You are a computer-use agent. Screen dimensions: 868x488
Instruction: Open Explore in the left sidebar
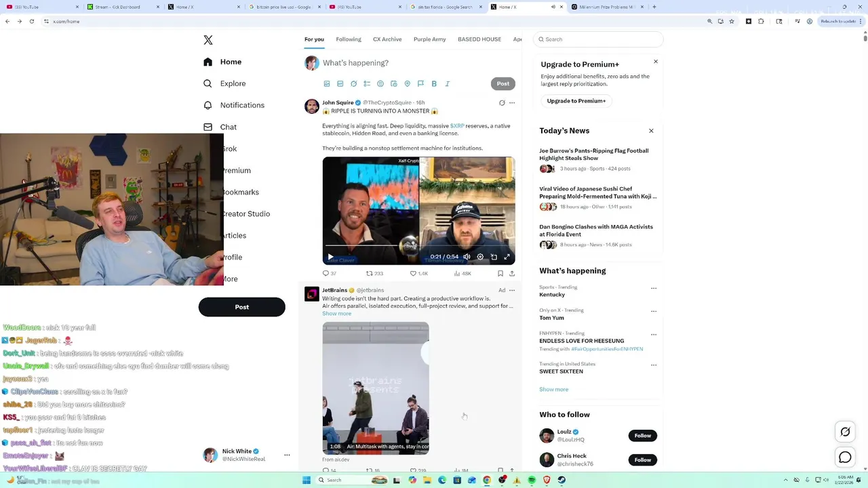click(224, 83)
